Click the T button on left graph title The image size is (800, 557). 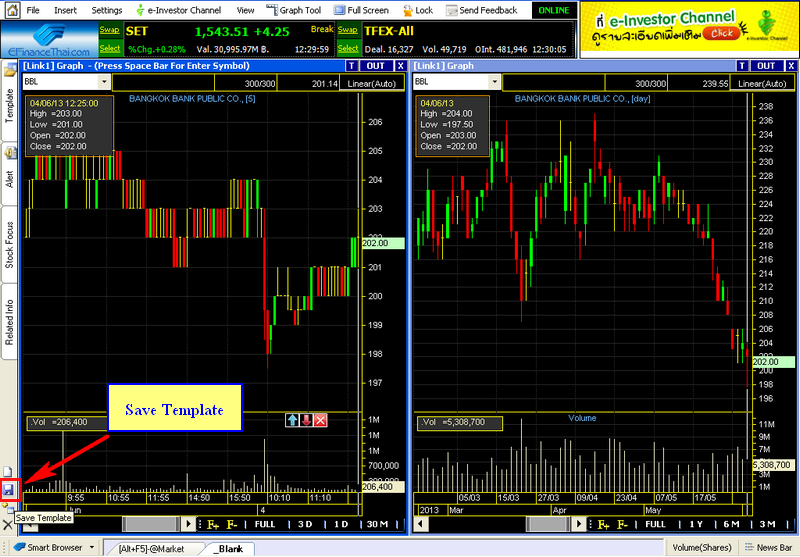(352, 66)
